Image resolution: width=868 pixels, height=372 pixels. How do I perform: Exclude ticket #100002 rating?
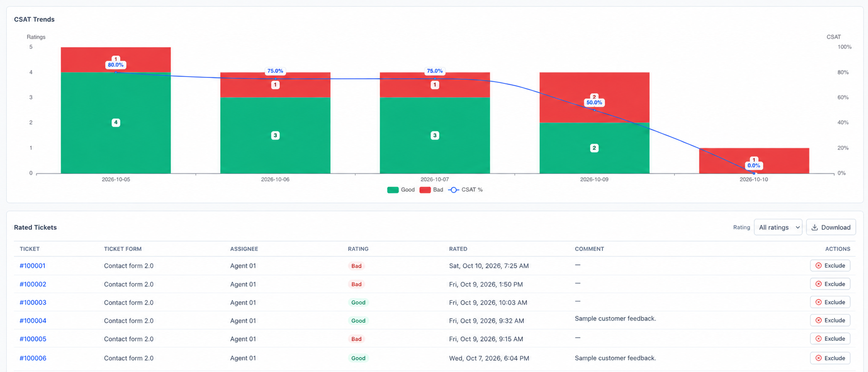[830, 284]
